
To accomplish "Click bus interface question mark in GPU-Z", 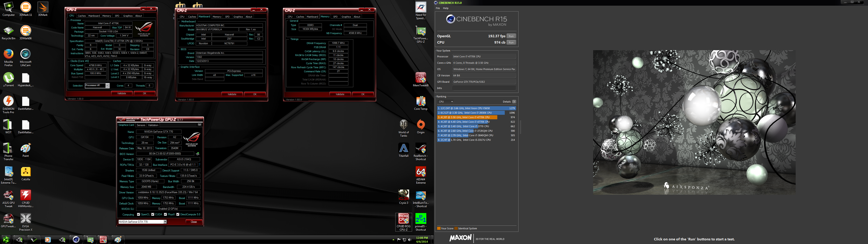I will coord(199,165).
